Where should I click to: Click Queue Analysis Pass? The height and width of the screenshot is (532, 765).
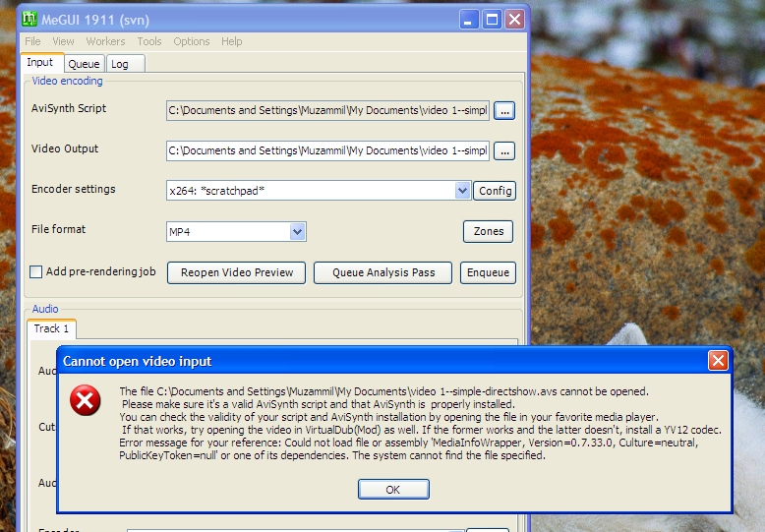point(382,272)
